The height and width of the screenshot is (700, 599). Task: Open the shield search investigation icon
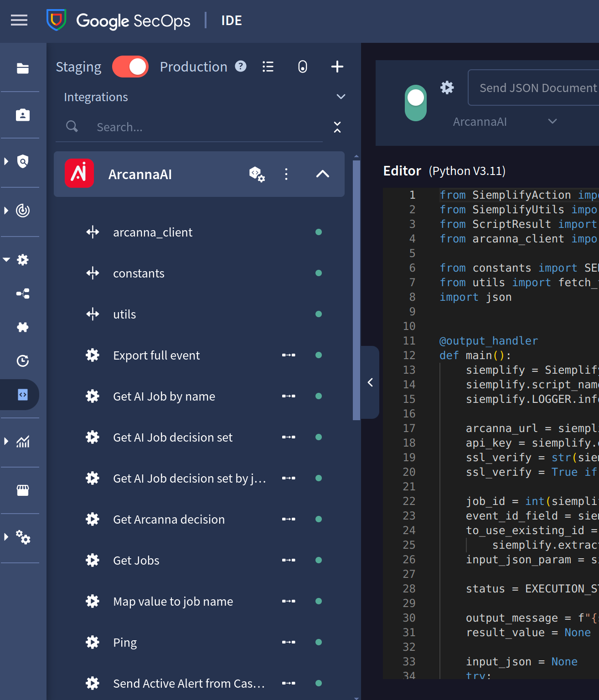pos(23,161)
